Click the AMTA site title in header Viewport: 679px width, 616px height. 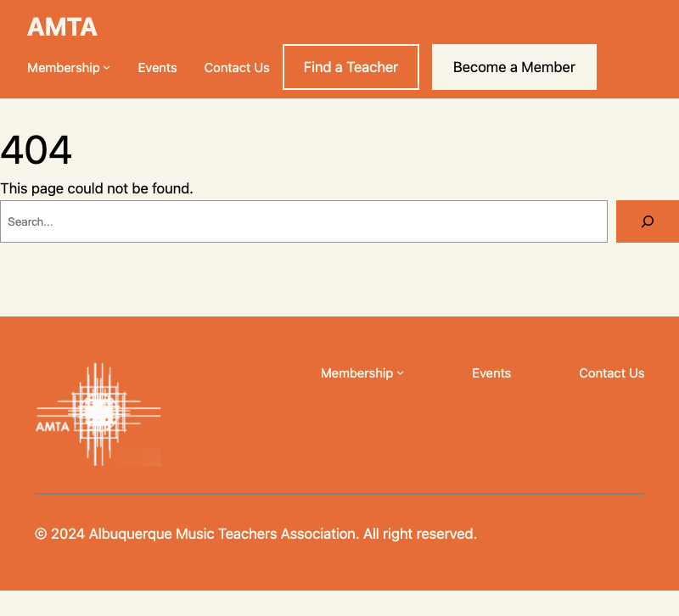coord(62,27)
